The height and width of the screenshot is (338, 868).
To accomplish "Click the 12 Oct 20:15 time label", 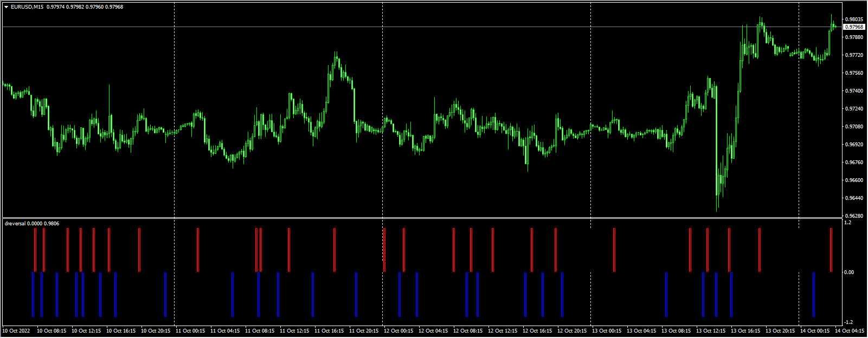I will (x=572, y=330).
